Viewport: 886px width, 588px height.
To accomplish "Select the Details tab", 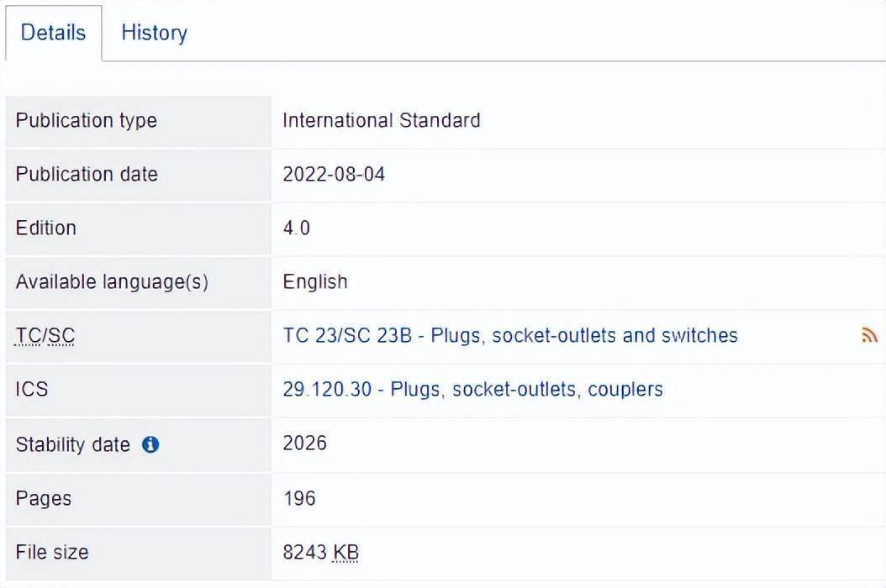I will pyautogui.click(x=53, y=33).
